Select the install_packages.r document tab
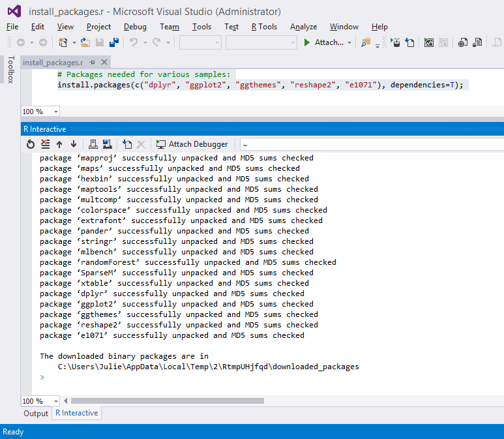The height and width of the screenshot is (439, 504). point(53,63)
